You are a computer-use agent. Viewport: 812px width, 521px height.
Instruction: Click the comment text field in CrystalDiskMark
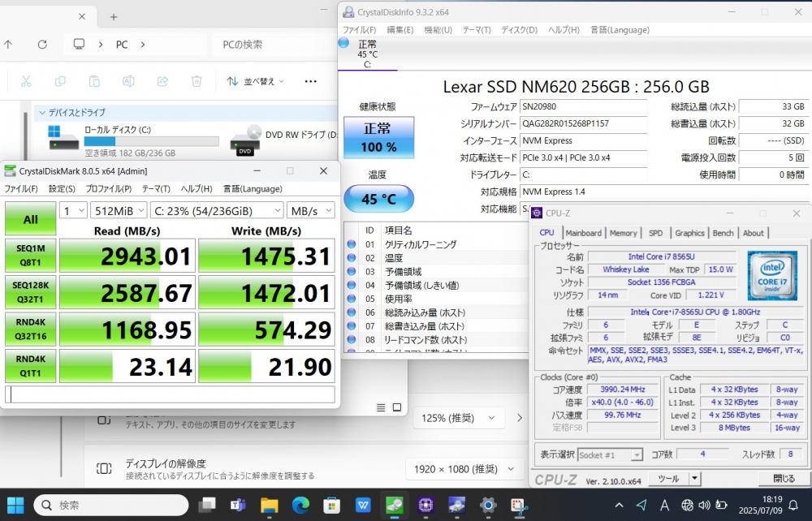click(170, 394)
